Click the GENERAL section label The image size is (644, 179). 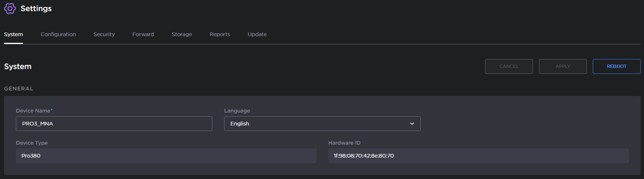pos(19,89)
